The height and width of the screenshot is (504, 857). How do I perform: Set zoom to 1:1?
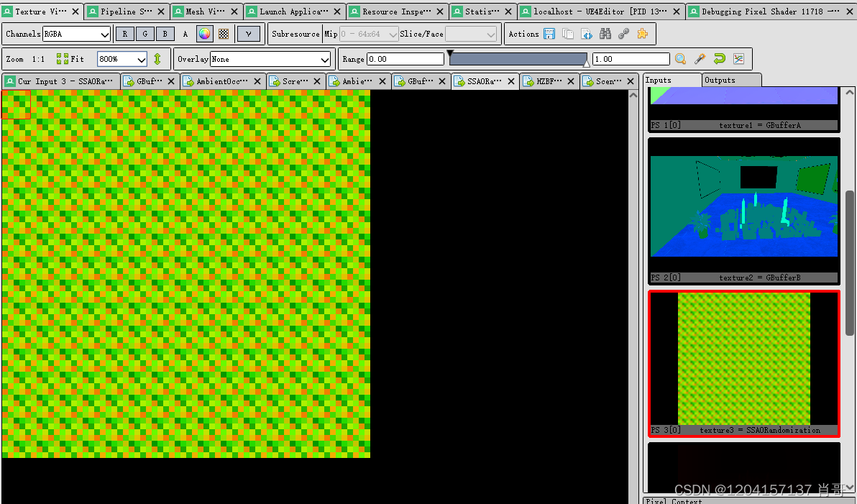[38, 59]
